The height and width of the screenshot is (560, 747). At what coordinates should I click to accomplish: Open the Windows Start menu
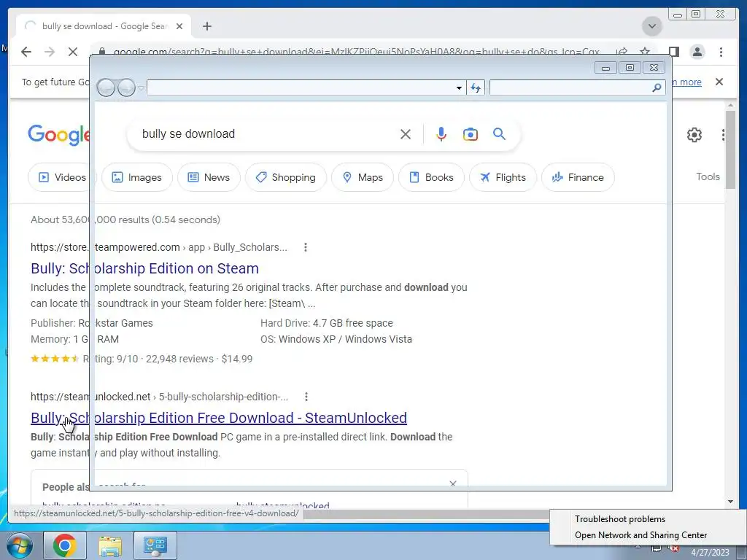20,545
